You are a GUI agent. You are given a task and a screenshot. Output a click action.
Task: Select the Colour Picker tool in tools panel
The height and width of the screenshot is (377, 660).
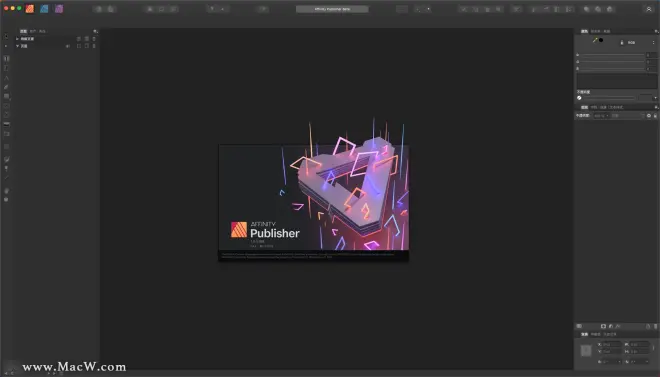[x=6, y=177]
